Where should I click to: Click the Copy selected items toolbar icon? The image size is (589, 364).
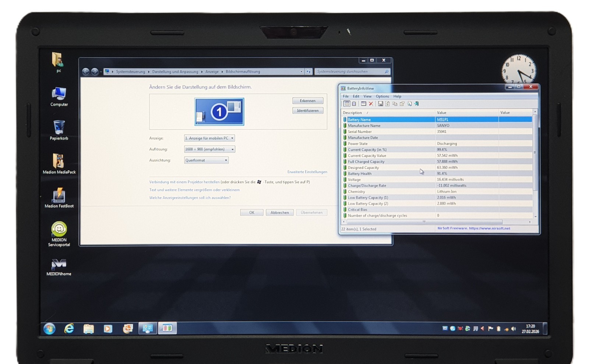(395, 104)
